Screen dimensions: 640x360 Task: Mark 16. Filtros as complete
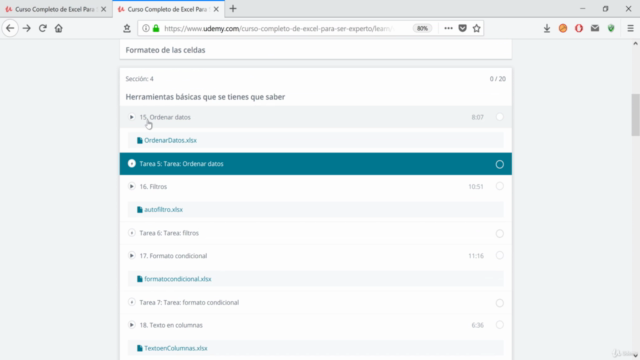coord(500,187)
